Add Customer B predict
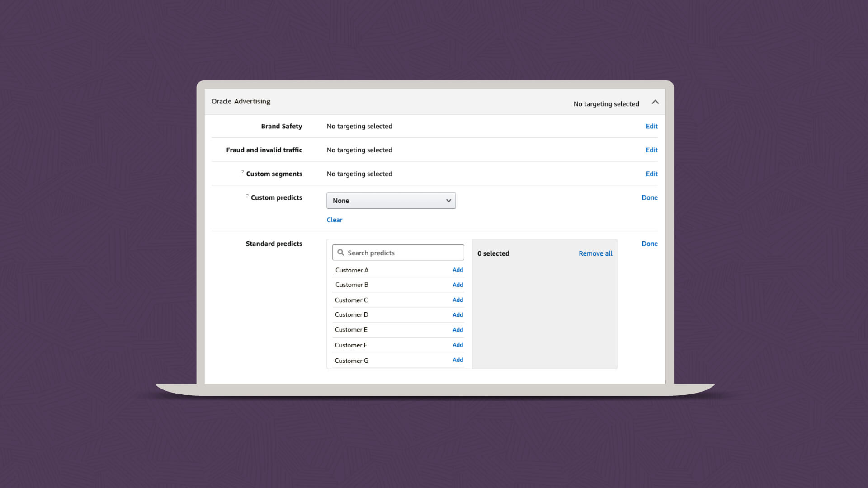 pos(458,285)
